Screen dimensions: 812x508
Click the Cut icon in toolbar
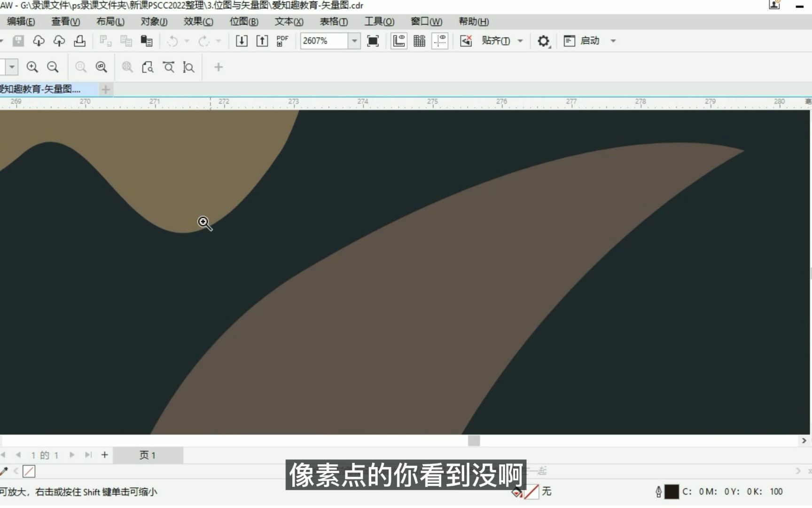105,41
